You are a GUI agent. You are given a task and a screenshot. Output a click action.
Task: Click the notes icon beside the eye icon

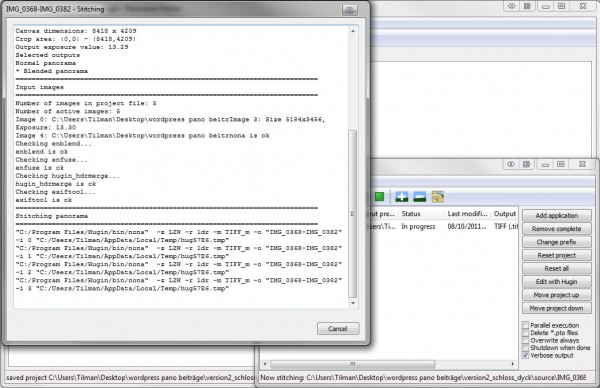click(x=527, y=164)
